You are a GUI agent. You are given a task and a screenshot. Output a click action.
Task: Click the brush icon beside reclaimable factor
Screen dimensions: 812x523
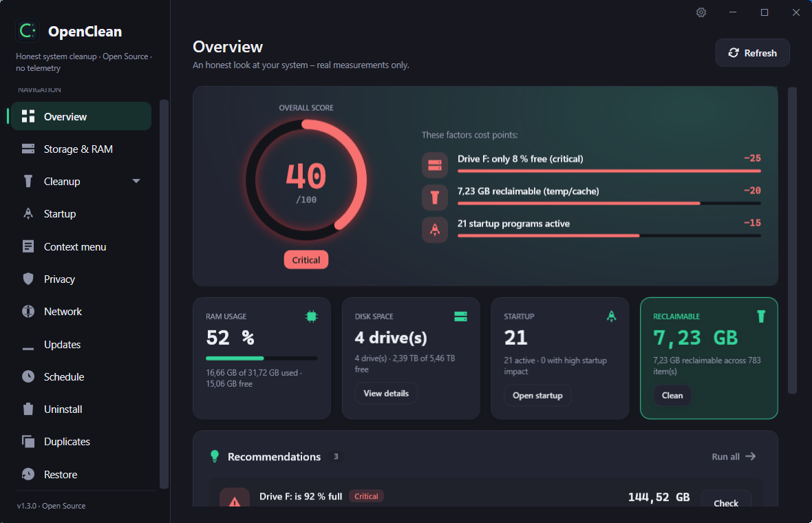(x=435, y=198)
